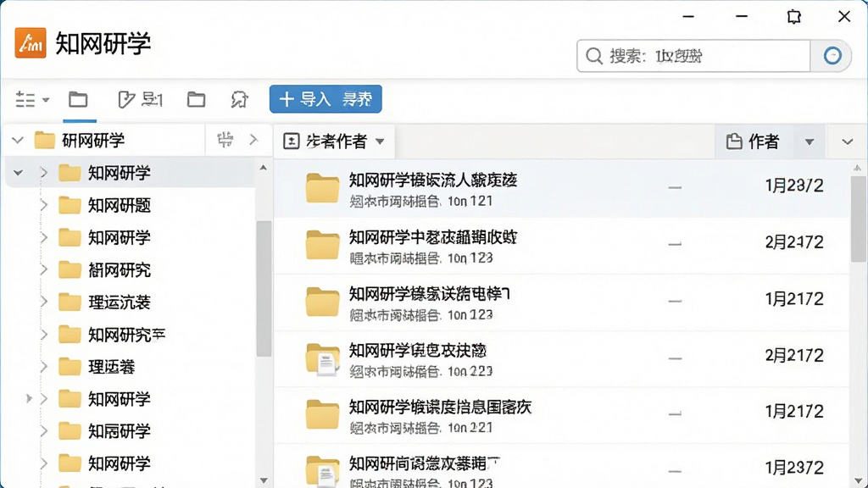The image size is (868, 488).
Task: Expand the chevron at the far right of the header bar
Action: [847, 142]
